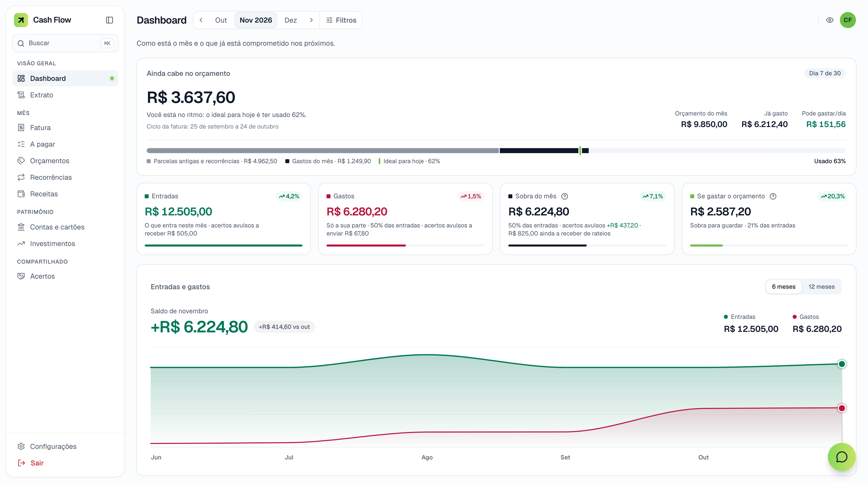The height and width of the screenshot is (483, 868).
Task: Focus the Buscar search field
Action: 65,43
